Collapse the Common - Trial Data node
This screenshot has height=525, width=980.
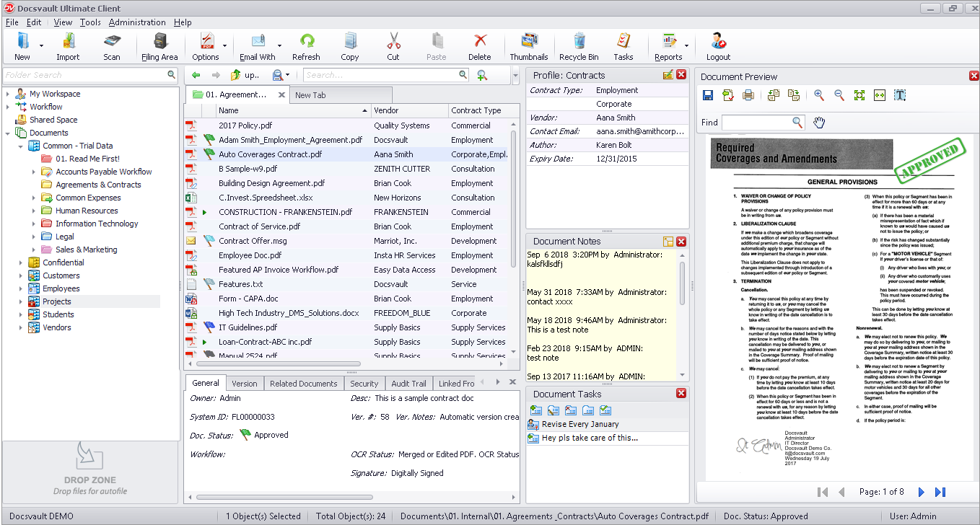coord(21,146)
